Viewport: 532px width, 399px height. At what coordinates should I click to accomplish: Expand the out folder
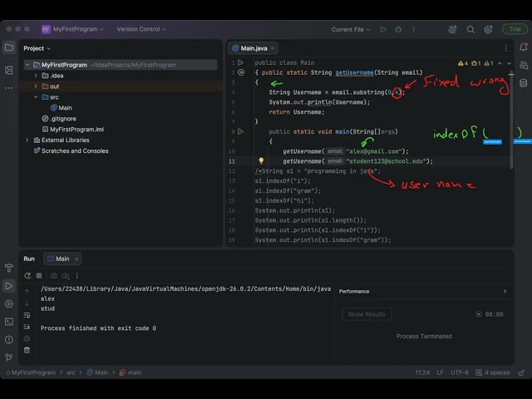[36, 86]
